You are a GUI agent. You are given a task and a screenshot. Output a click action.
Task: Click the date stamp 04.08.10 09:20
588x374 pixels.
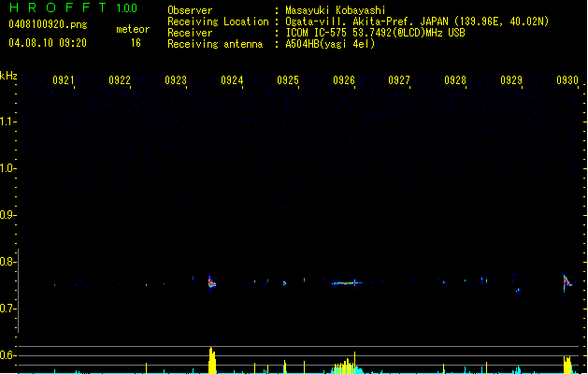tap(48, 43)
